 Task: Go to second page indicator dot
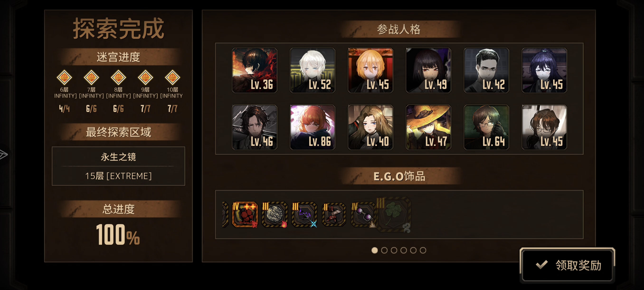[x=384, y=250]
